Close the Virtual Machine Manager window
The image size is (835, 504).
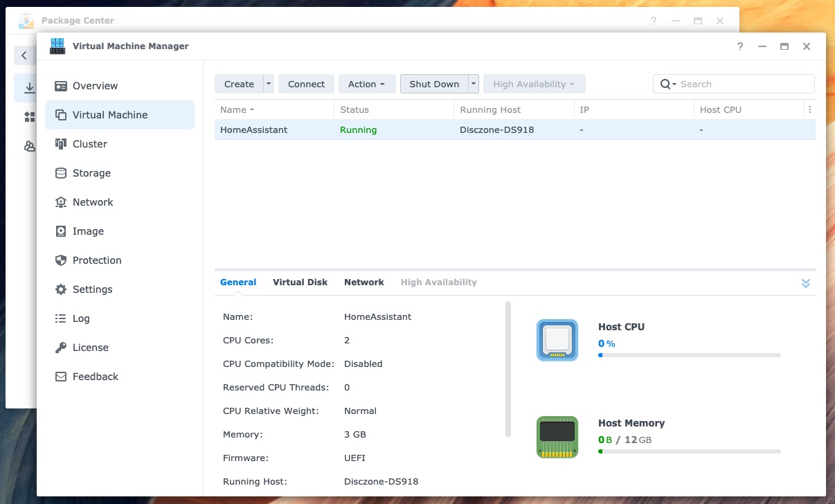[807, 46]
